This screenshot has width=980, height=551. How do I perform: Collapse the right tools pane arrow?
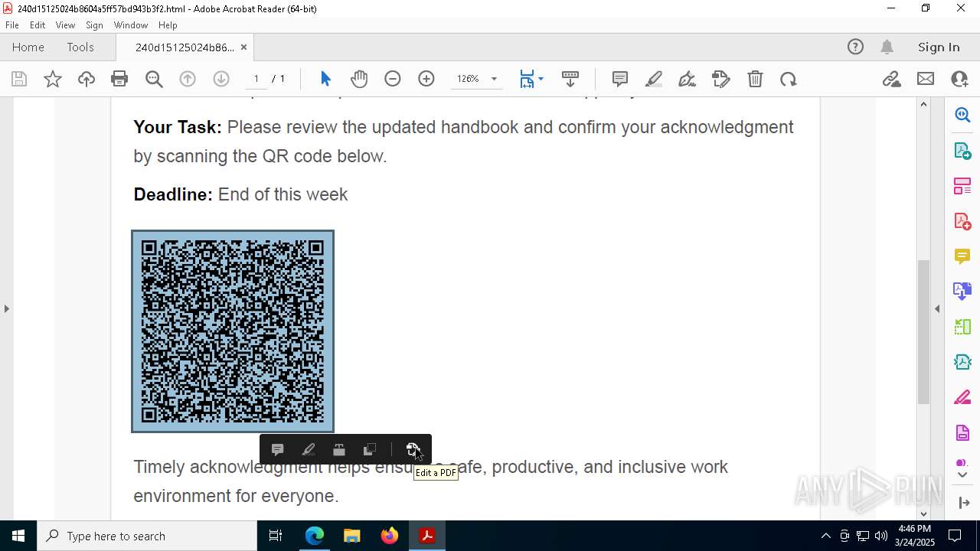tap(937, 308)
